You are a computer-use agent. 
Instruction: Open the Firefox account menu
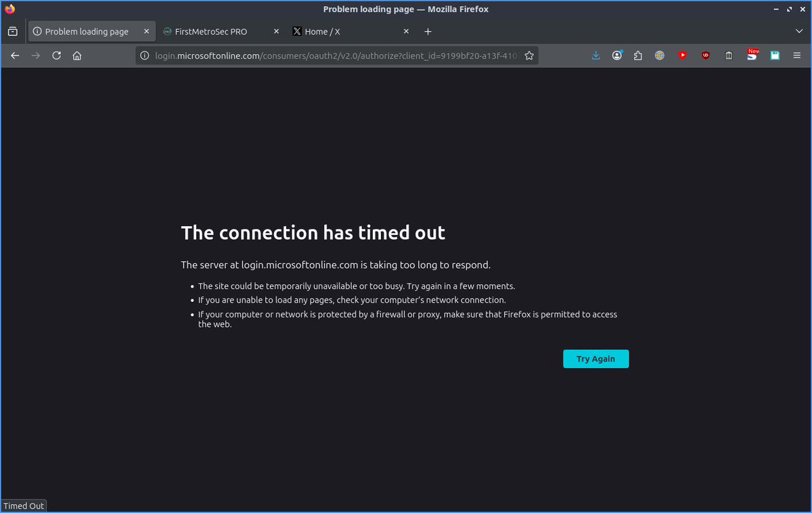[617, 55]
